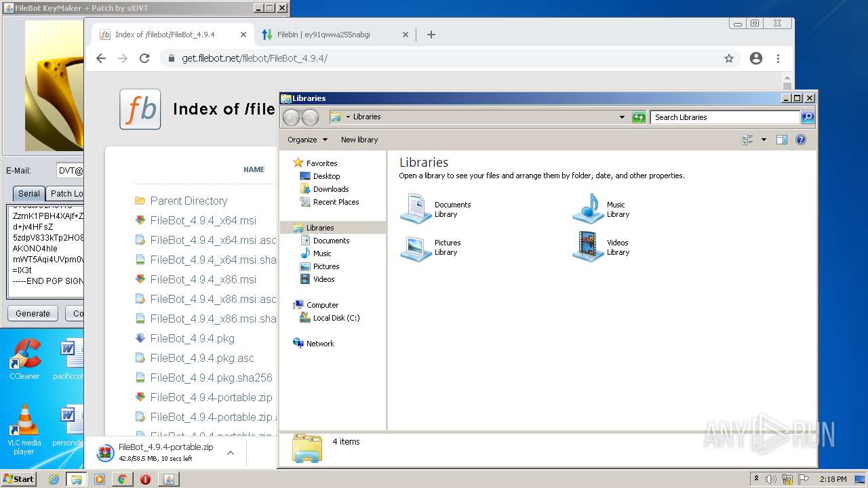Image resolution: width=868 pixels, height=488 pixels.
Task: Click the change your view icon
Action: pyautogui.click(x=748, y=140)
